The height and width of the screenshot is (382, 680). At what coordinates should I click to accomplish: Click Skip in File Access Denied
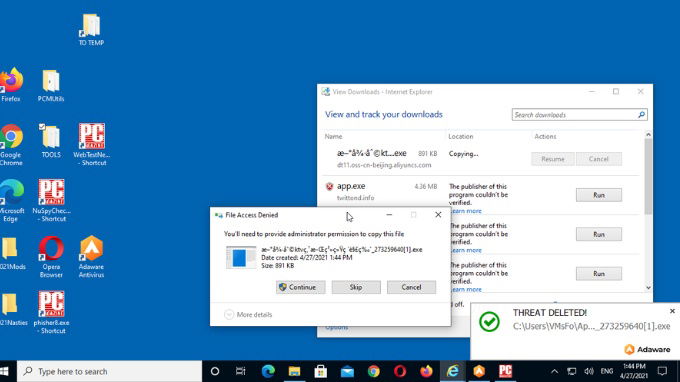[356, 287]
